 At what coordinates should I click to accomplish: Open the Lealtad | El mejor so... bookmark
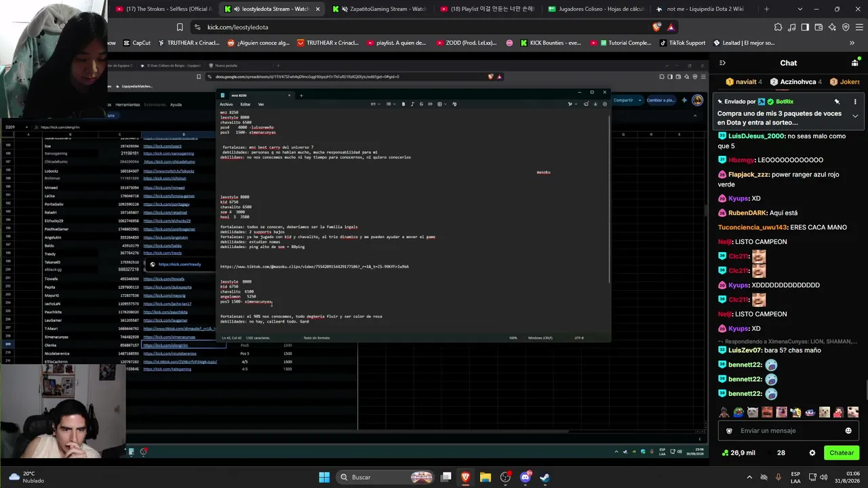tap(743, 43)
